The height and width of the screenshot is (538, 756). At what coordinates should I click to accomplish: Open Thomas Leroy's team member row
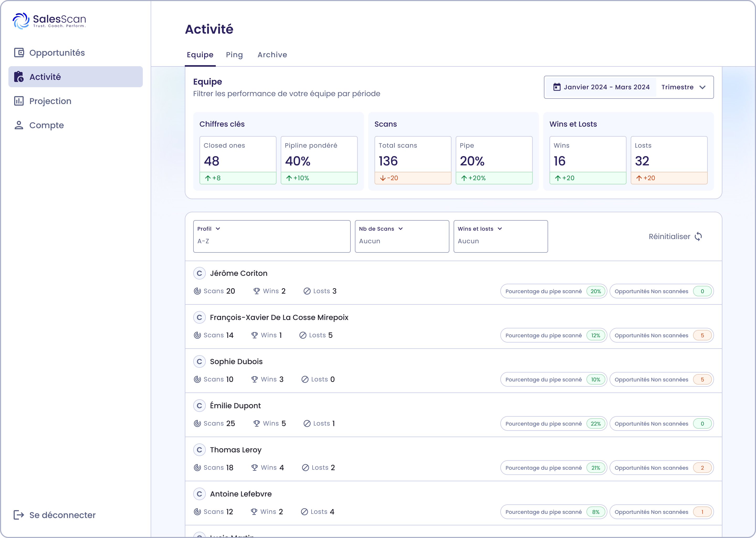pos(235,450)
